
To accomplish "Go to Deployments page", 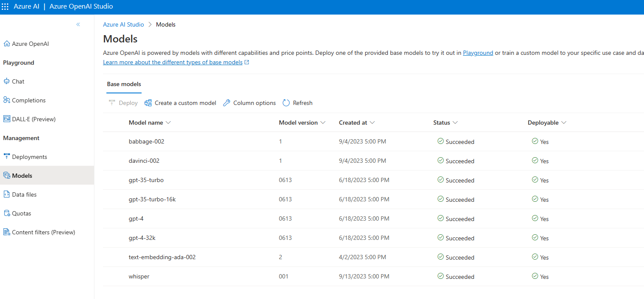I will pos(47,157).
